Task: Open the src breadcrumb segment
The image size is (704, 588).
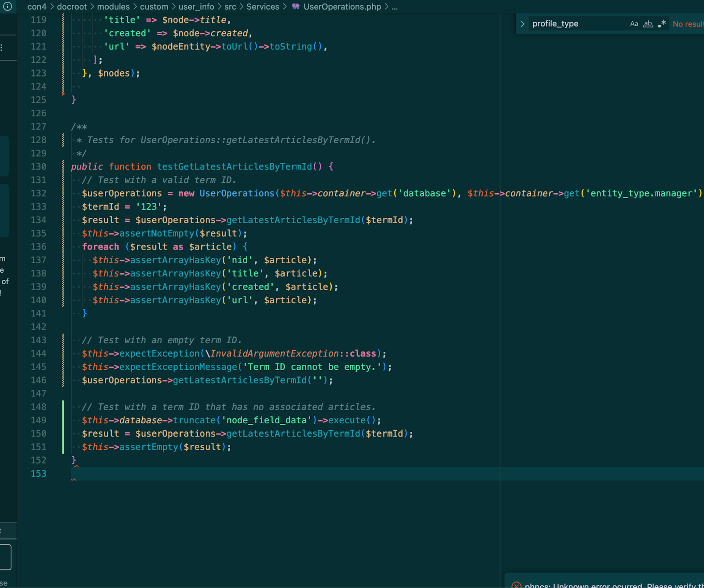Action: [x=230, y=7]
